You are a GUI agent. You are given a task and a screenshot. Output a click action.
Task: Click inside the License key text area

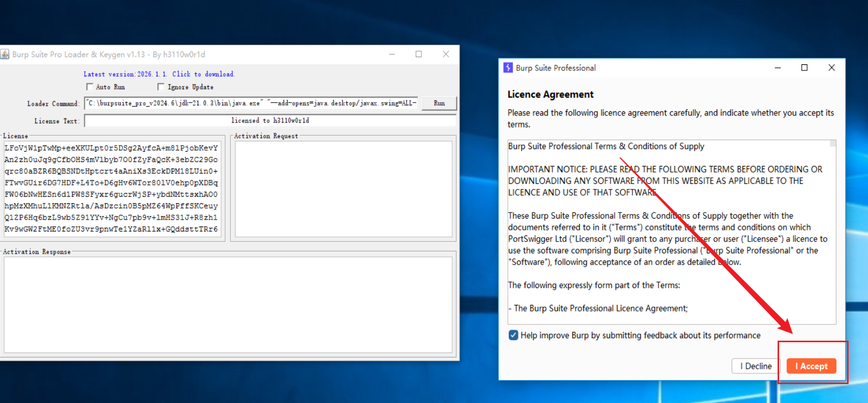112,188
